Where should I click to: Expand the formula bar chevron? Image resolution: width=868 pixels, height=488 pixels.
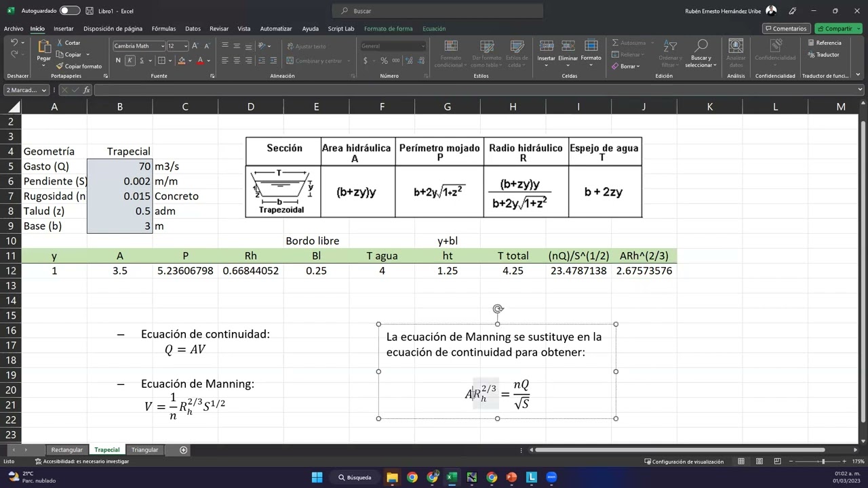(x=861, y=89)
